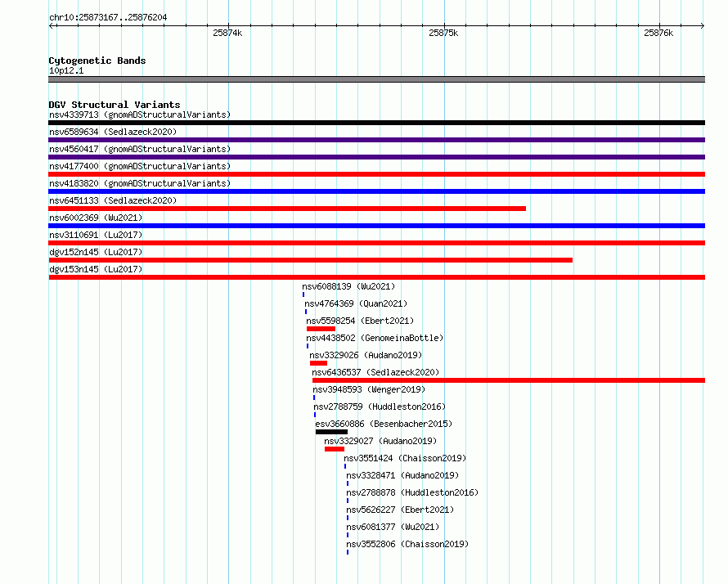Viewport: 728px width, 584px height.
Task: Click the esv3660886 (Besenbacher2015) label
Action: 384,424
